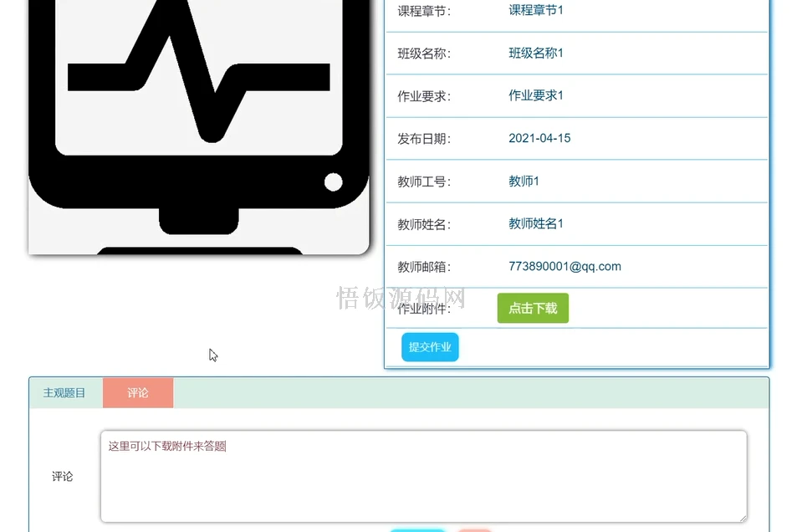Click the pink button below the comment box
Viewport: 802px width, 532px height.
coord(474,529)
